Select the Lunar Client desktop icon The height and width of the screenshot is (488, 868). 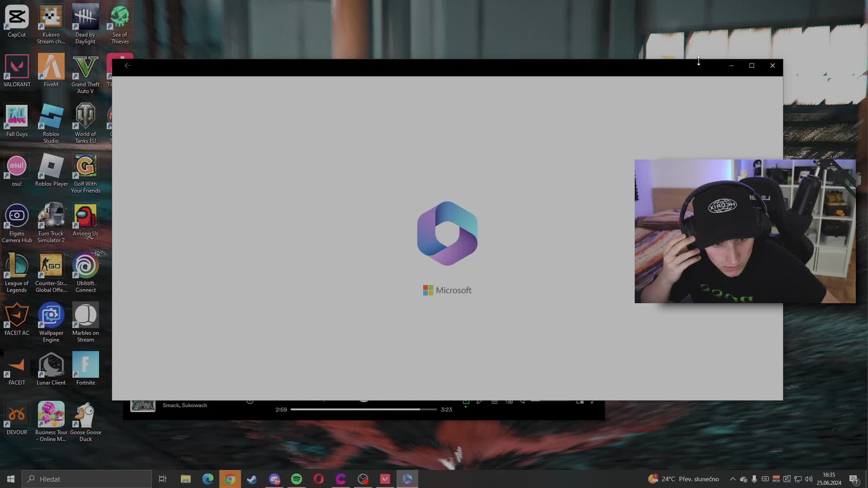51,369
